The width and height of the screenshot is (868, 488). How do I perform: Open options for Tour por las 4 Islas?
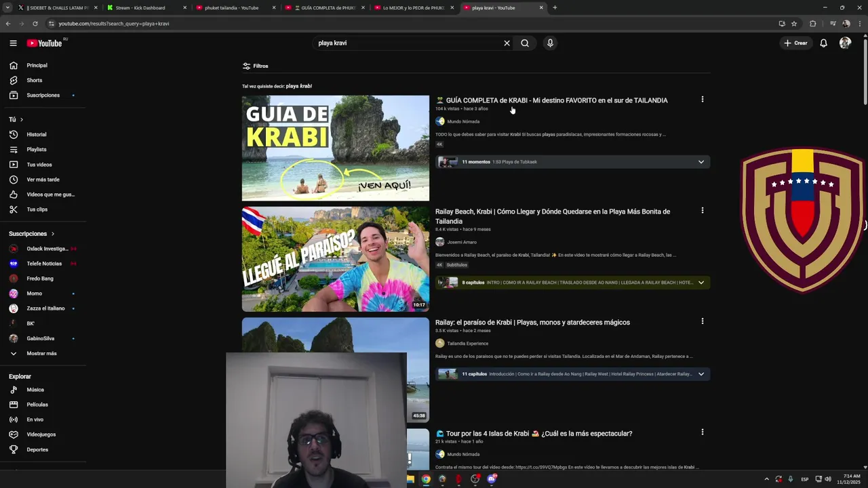pos(702,432)
